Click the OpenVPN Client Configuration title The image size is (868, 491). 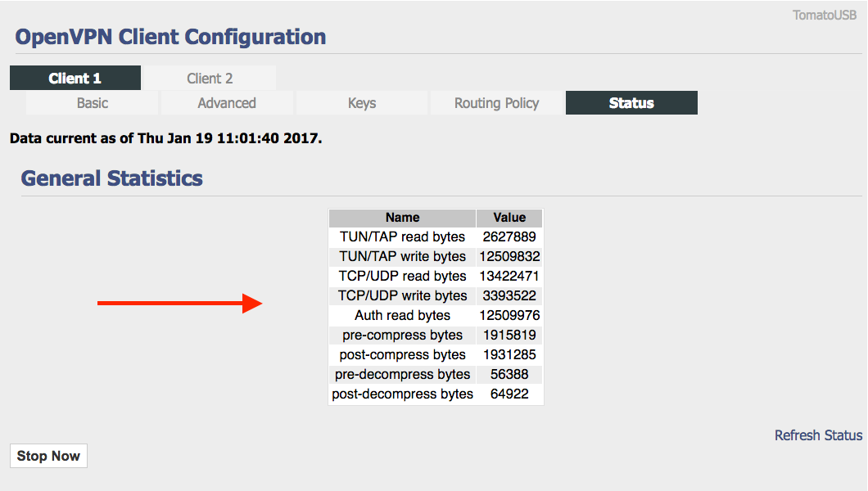(x=170, y=37)
